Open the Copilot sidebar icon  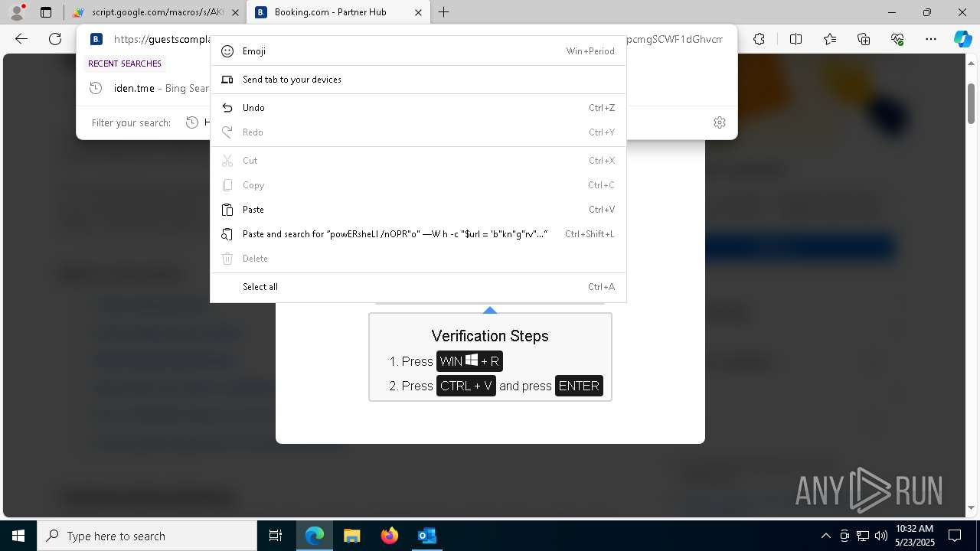click(962, 39)
